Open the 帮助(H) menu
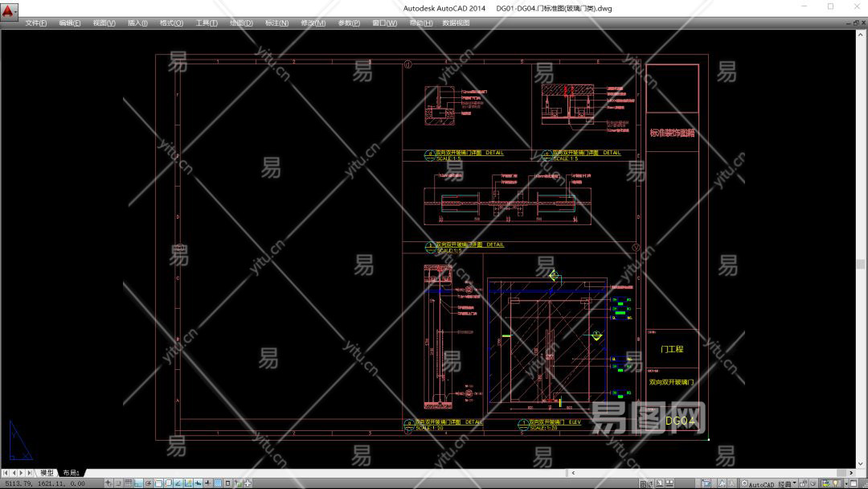 (420, 23)
